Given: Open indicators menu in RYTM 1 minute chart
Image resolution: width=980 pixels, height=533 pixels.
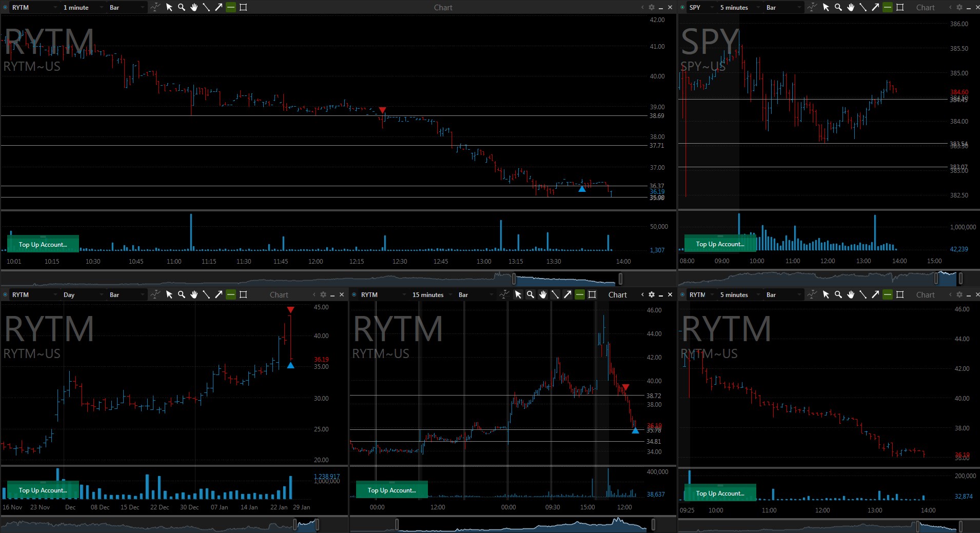Looking at the screenshot, I should tap(155, 7).
